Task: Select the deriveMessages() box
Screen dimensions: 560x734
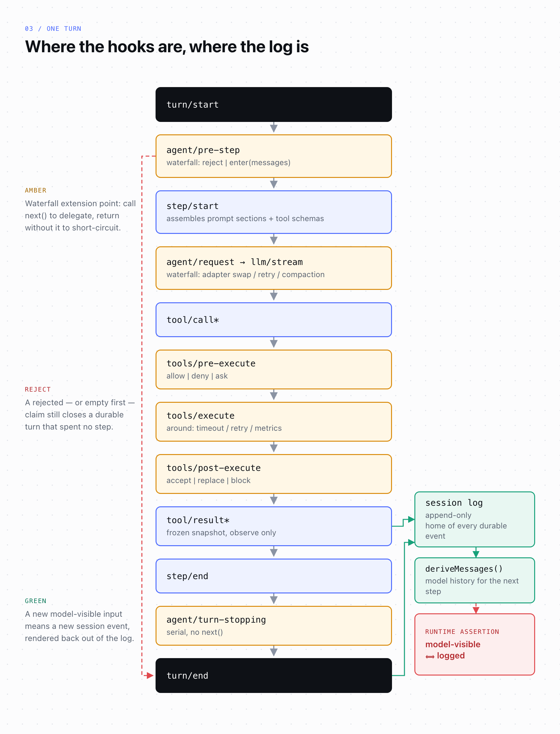Action: pos(474,580)
